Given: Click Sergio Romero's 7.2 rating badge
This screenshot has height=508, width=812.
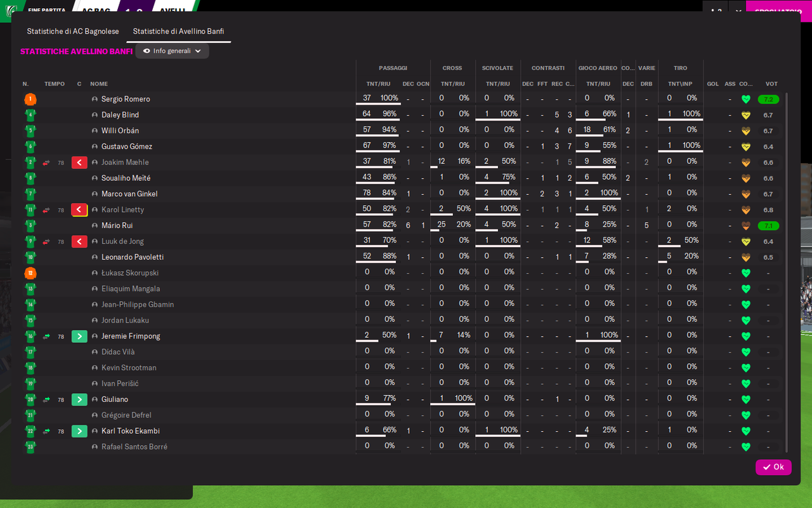Looking at the screenshot, I should 768,99.
